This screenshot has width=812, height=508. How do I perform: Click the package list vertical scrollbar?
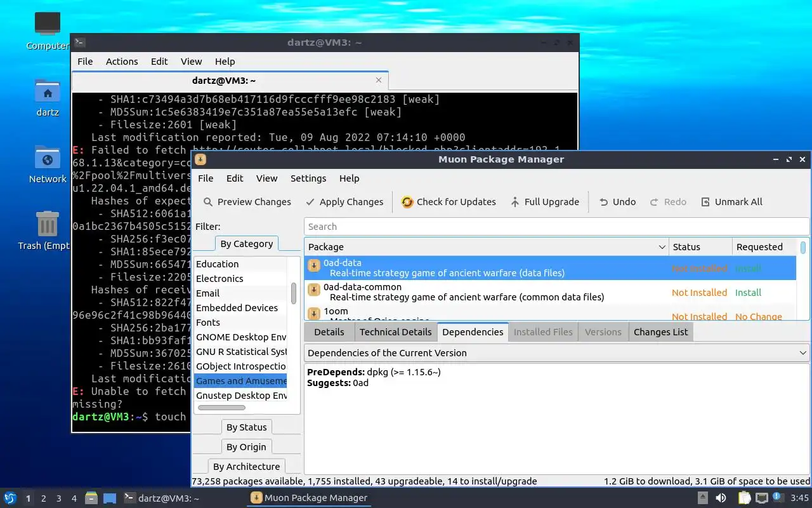(x=803, y=247)
